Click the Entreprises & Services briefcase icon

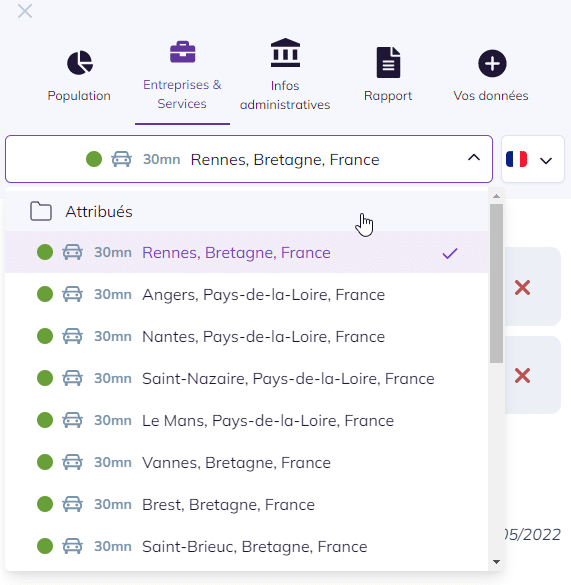tap(182, 52)
